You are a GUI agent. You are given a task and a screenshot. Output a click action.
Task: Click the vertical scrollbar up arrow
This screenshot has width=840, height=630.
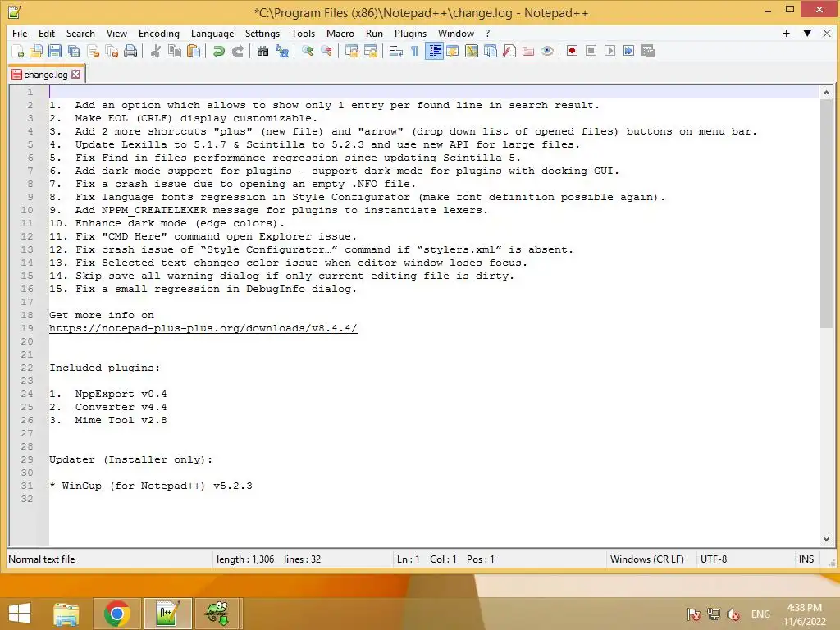coord(826,93)
